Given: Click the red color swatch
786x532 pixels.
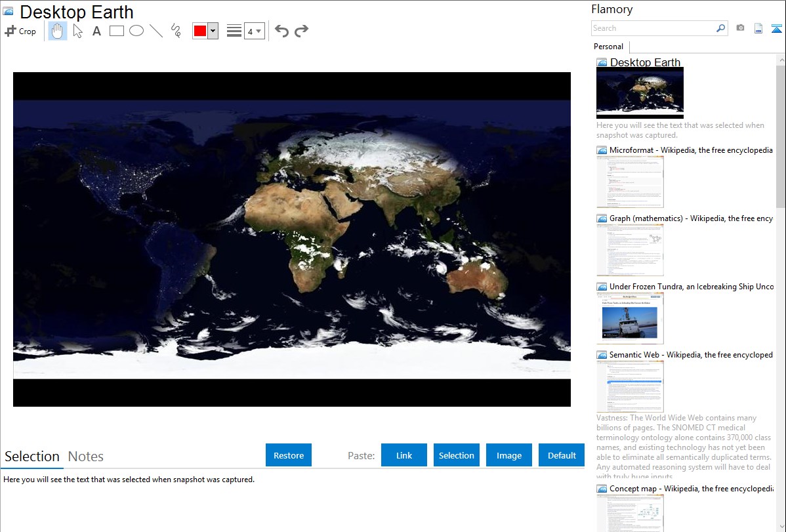Looking at the screenshot, I should pyautogui.click(x=200, y=31).
